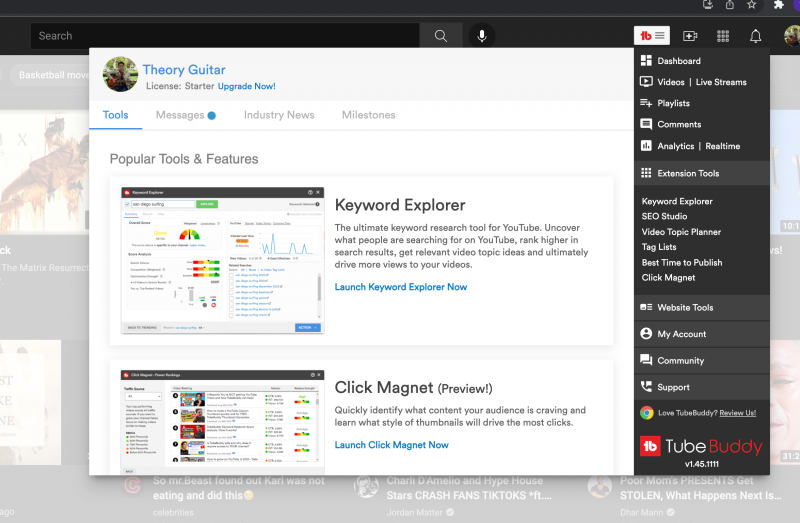Image resolution: width=800 pixels, height=523 pixels.
Task: Open the notifications bell icon
Action: point(756,36)
